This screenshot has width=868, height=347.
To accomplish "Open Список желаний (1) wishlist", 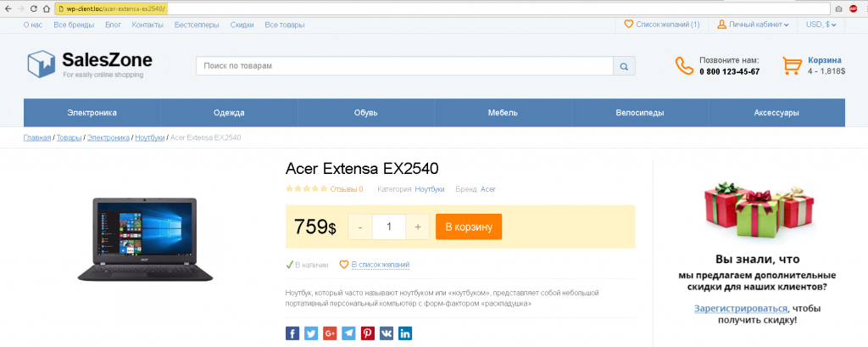I will tap(661, 25).
